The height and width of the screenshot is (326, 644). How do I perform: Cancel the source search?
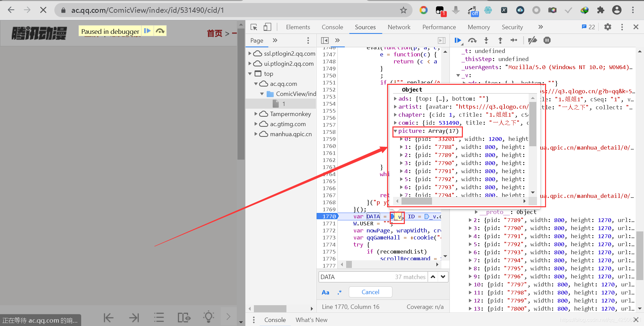[x=370, y=292]
